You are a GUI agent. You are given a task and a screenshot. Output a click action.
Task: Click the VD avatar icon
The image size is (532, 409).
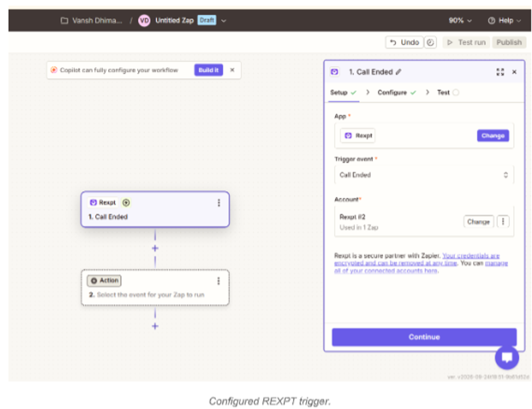[144, 21]
